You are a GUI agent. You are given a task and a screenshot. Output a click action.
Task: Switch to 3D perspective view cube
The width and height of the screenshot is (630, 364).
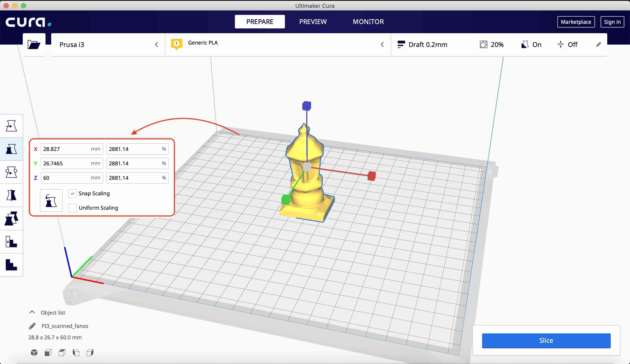click(x=34, y=352)
